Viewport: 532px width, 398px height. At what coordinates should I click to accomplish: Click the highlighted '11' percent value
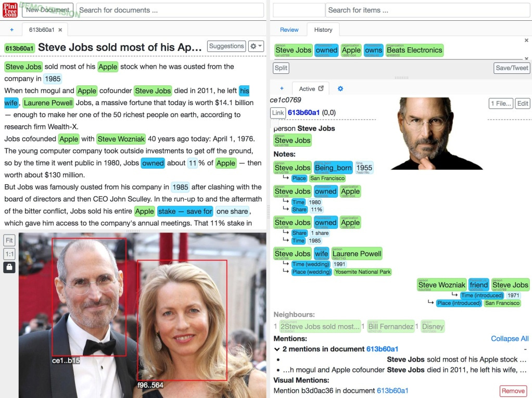coord(193,163)
